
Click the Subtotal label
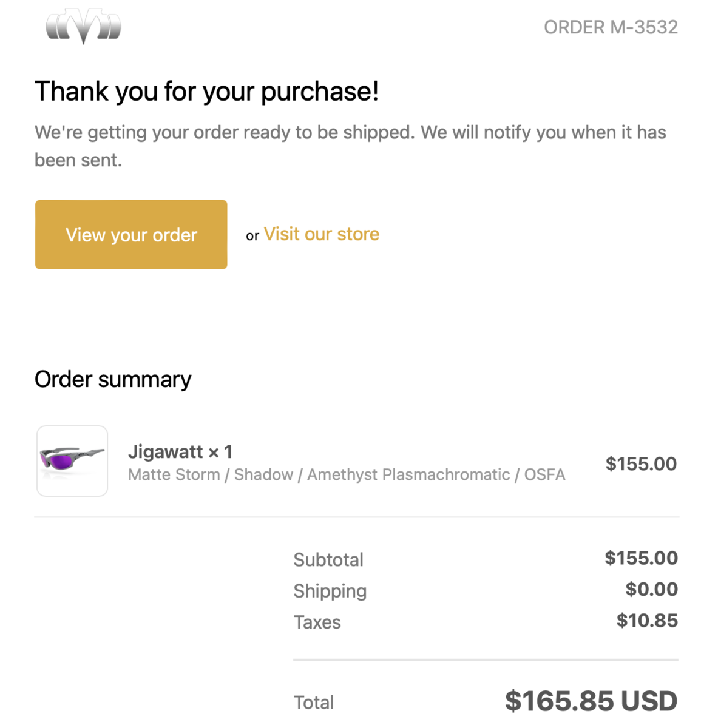tap(328, 559)
